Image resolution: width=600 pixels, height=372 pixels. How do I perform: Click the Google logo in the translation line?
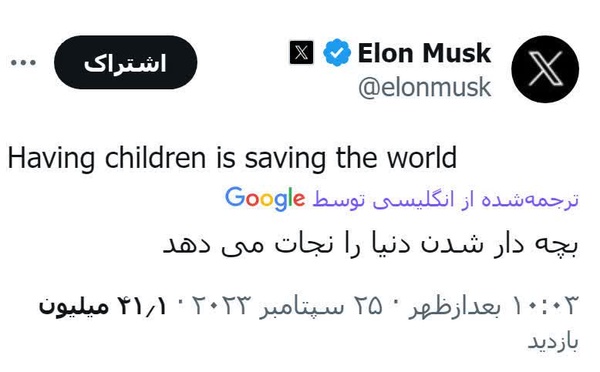click(265, 199)
